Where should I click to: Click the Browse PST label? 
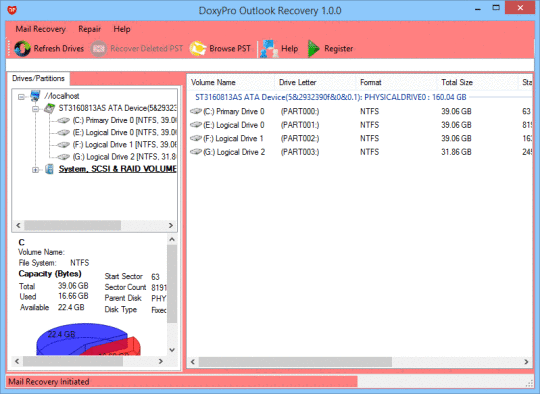pos(230,49)
